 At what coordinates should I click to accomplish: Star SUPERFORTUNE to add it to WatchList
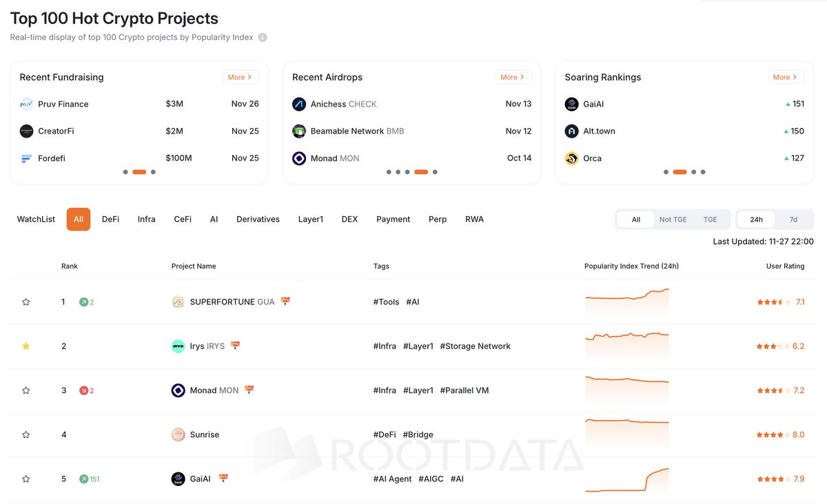[x=25, y=301]
